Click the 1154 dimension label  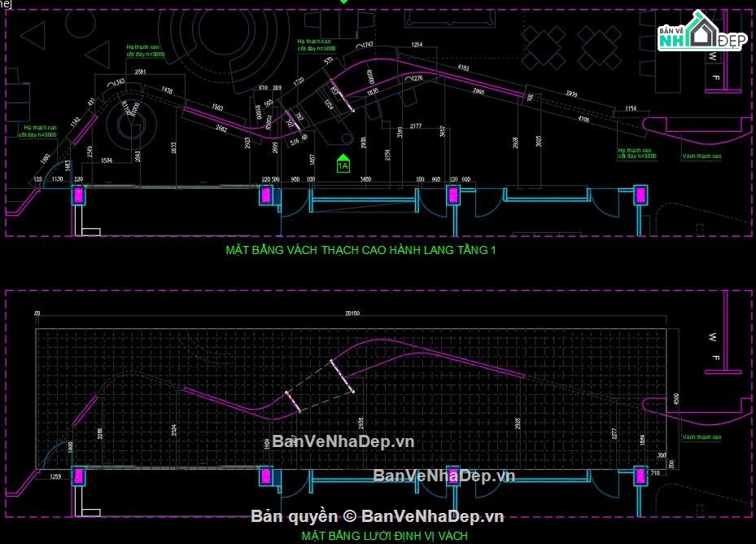coord(631,108)
